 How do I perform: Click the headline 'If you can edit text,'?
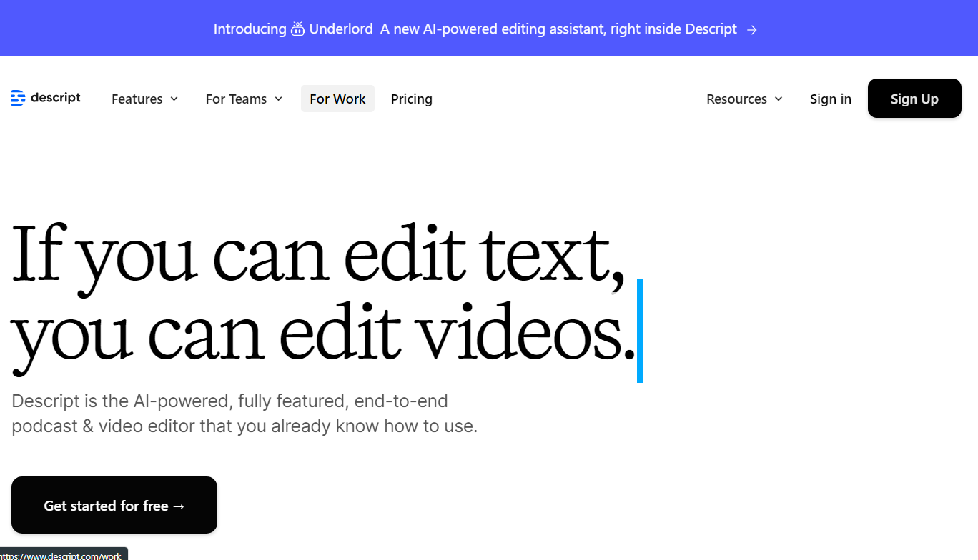pyautogui.click(x=318, y=255)
